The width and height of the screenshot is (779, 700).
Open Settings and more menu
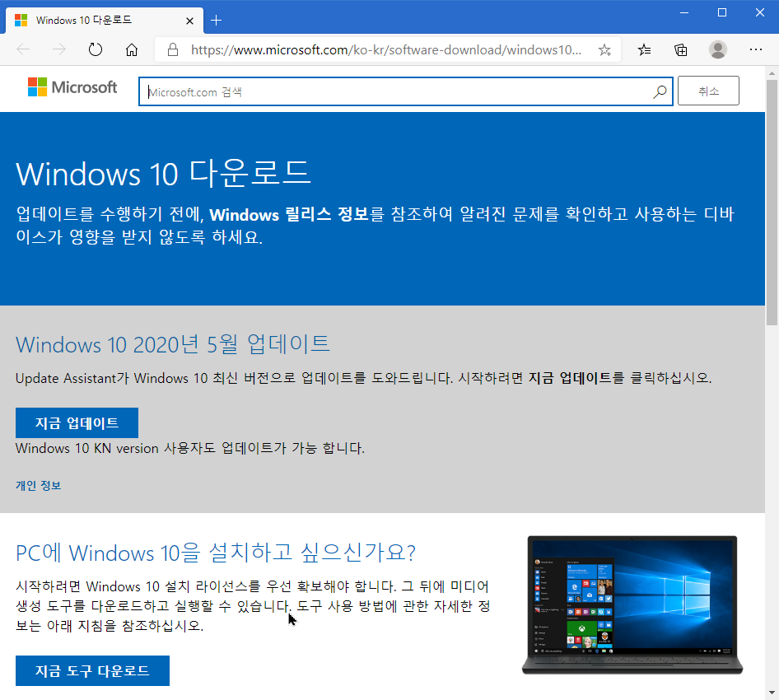(x=756, y=49)
